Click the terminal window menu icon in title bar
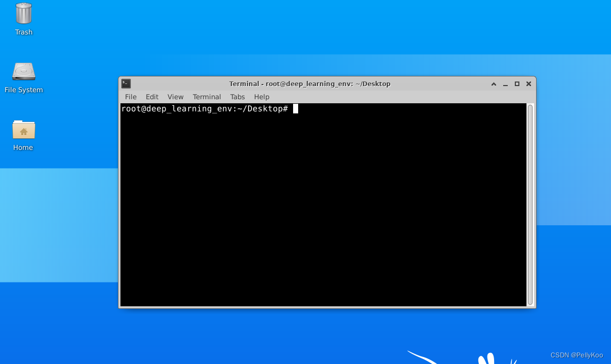 click(126, 84)
